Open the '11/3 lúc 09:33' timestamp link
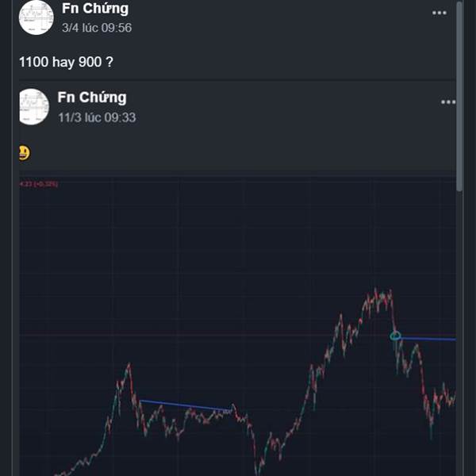This screenshot has width=476, height=476. click(97, 117)
